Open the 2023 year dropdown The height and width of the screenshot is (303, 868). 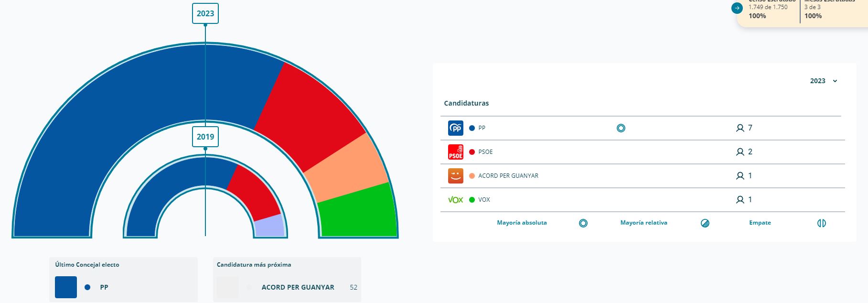[x=818, y=81]
